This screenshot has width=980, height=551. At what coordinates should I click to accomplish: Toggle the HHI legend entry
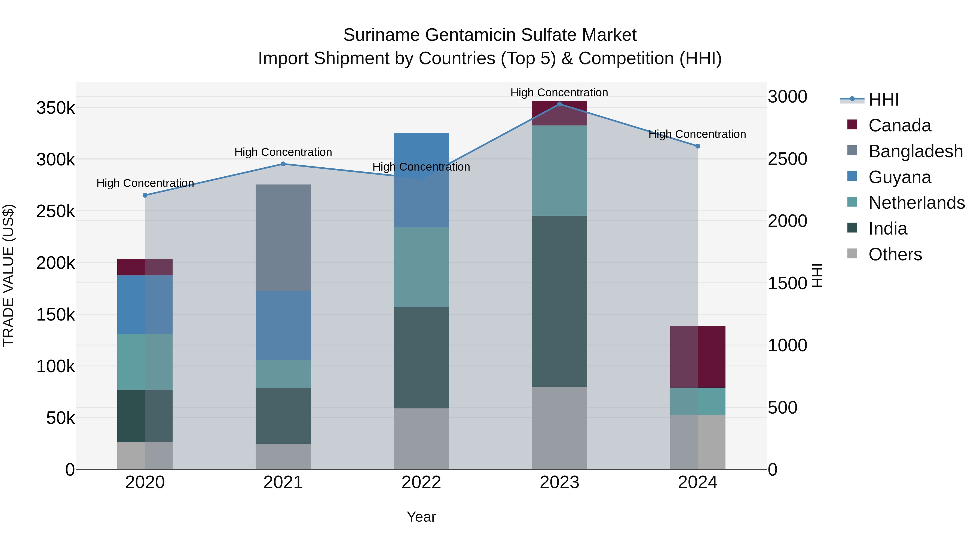pos(870,99)
